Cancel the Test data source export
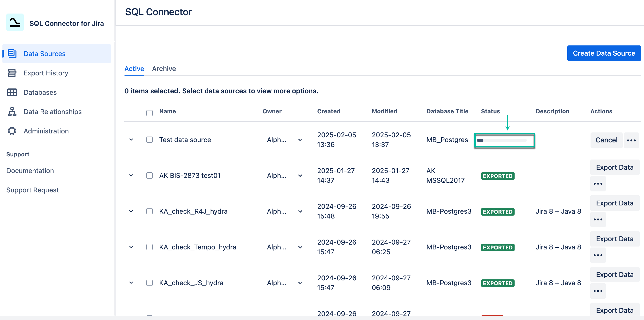The image size is (644, 320). click(x=606, y=140)
